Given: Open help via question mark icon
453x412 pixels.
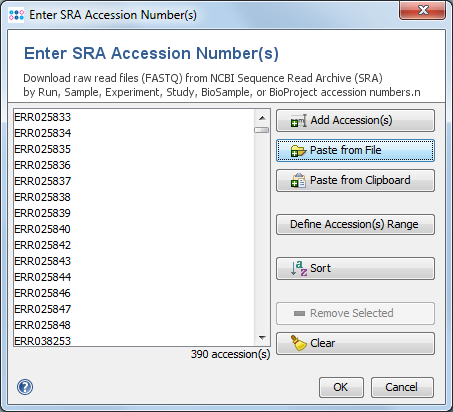Looking at the screenshot, I should (25, 387).
